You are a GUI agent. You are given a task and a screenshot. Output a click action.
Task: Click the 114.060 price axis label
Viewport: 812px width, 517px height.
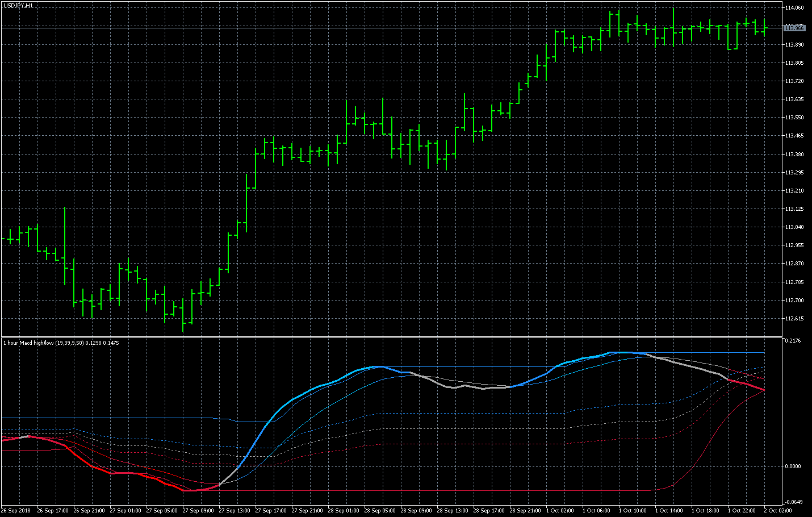coord(794,8)
